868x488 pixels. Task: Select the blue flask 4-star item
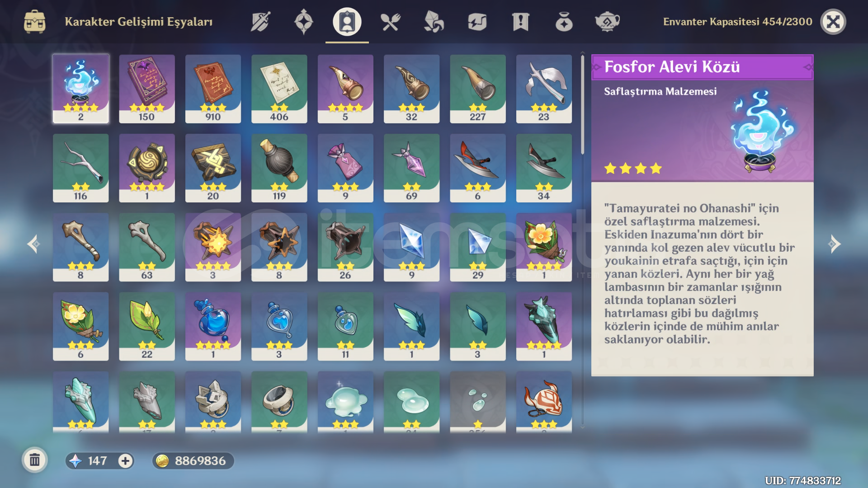(213, 326)
